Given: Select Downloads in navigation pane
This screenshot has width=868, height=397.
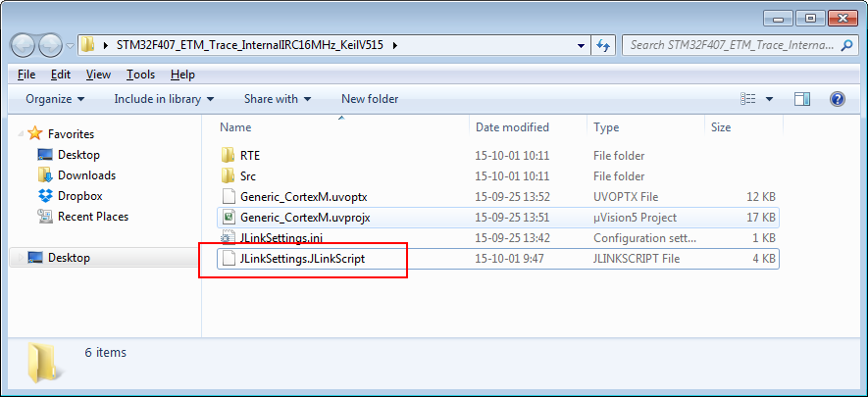Looking at the screenshot, I should coord(87,175).
